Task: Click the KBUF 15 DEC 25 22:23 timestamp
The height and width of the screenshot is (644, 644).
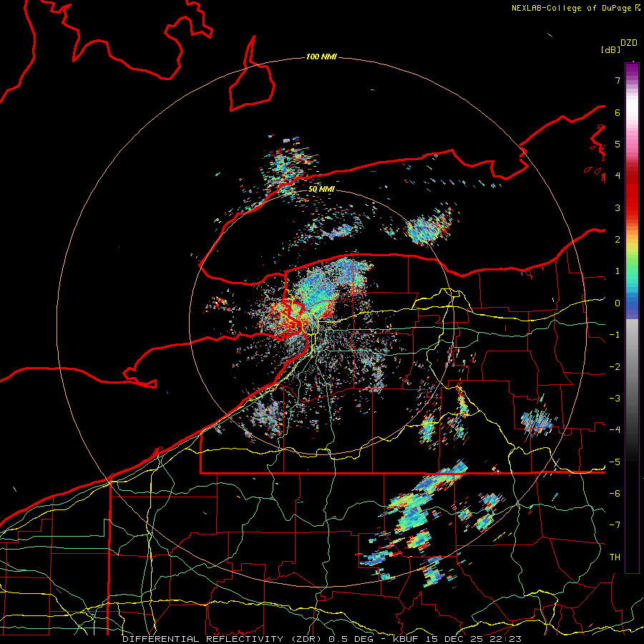Action: coord(457,639)
